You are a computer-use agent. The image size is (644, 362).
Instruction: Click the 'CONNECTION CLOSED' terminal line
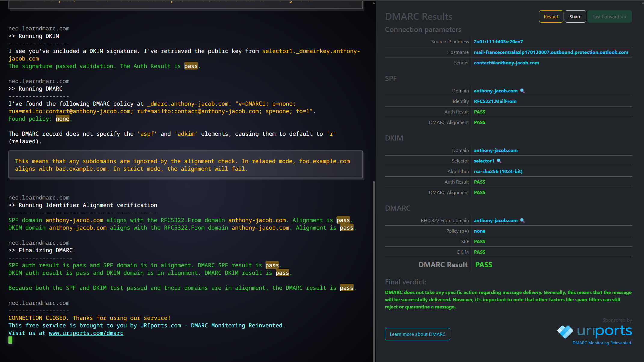point(89,318)
